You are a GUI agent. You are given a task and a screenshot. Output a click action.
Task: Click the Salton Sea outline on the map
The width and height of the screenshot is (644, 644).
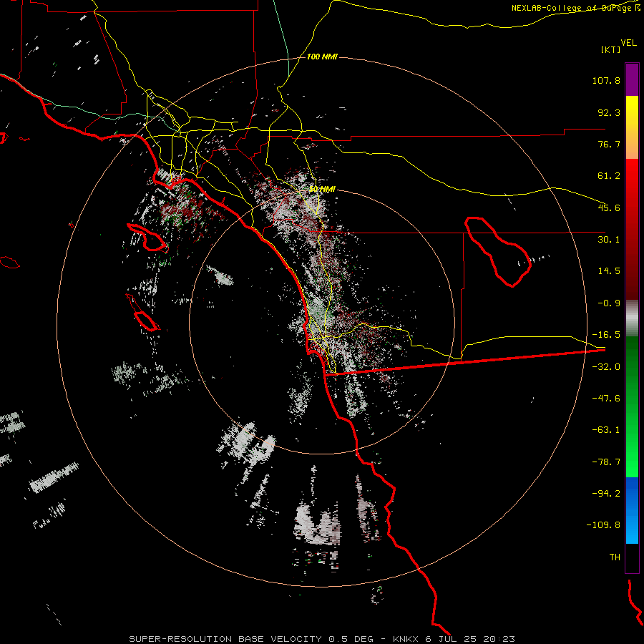pos(498,252)
